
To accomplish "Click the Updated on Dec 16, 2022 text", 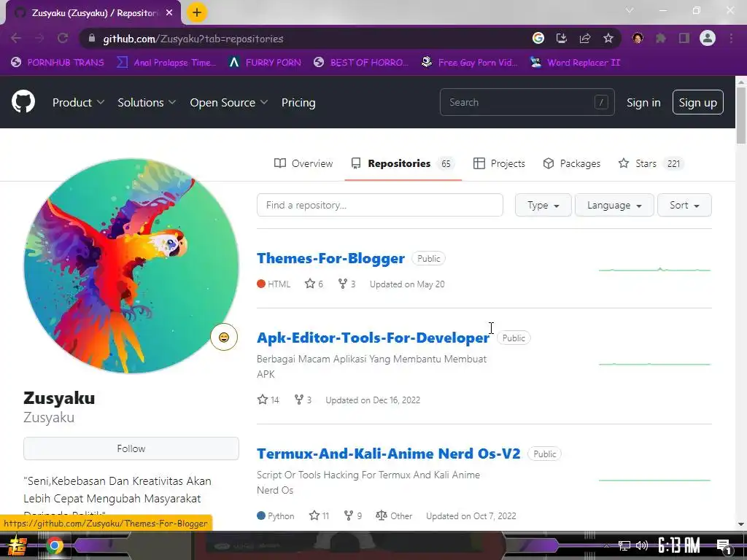I will 373,400.
